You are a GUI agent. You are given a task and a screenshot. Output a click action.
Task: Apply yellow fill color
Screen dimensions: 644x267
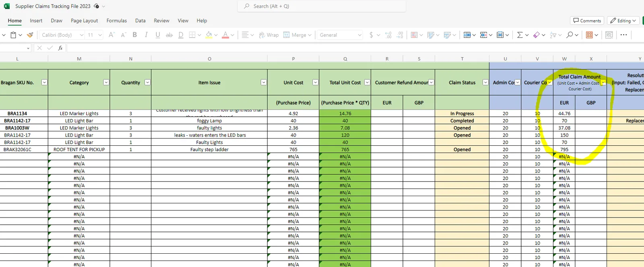click(208, 35)
